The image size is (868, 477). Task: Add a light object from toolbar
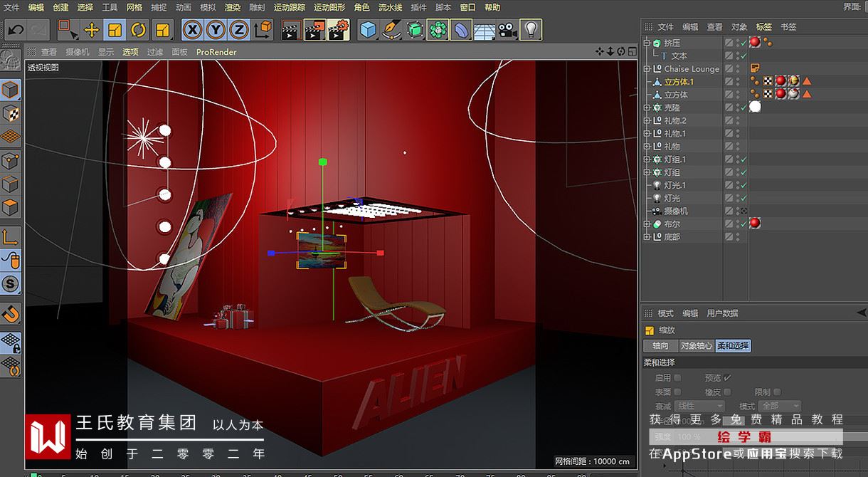[x=531, y=30]
